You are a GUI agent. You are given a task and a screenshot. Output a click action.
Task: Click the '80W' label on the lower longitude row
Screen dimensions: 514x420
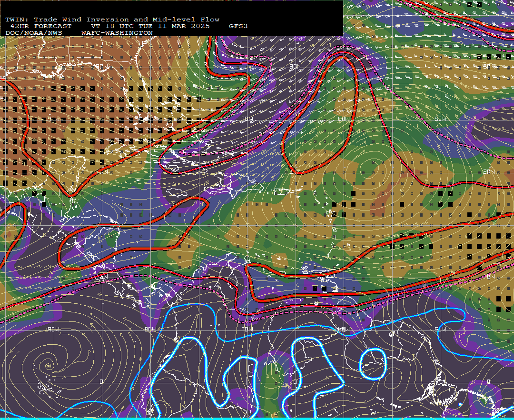[150, 329]
